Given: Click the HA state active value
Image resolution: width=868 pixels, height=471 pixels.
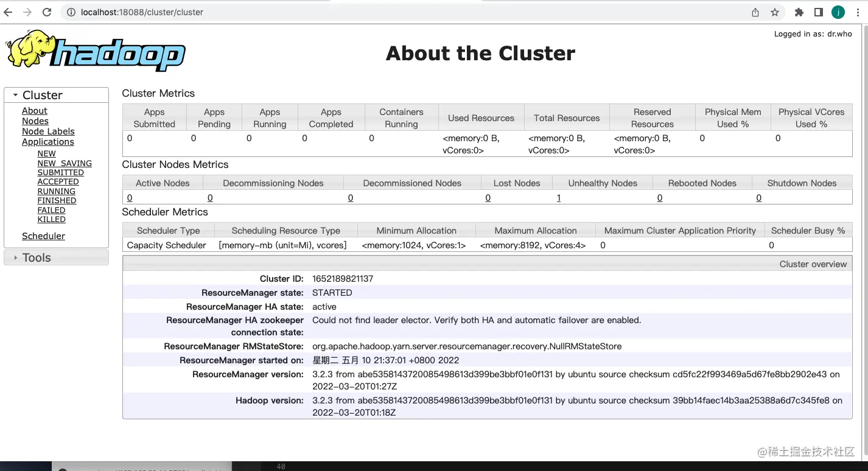Looking at the screenshot, I should click(x=324, y=307).
